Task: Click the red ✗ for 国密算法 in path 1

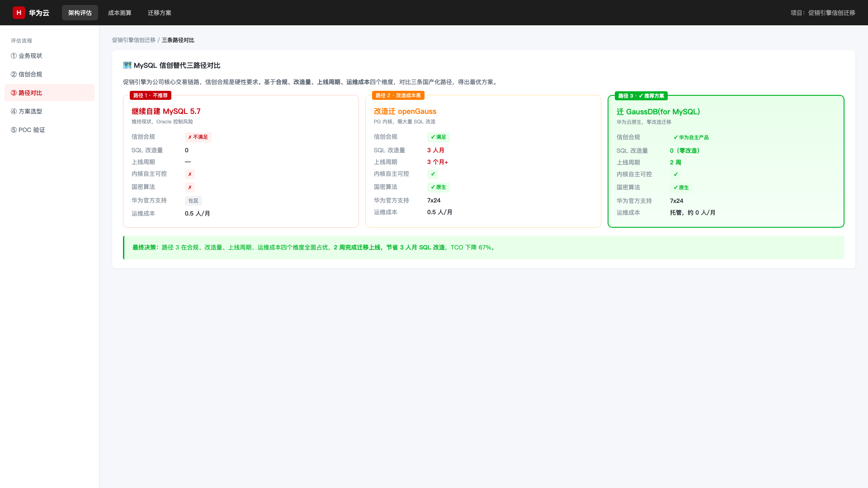Action: click(190, 187)
